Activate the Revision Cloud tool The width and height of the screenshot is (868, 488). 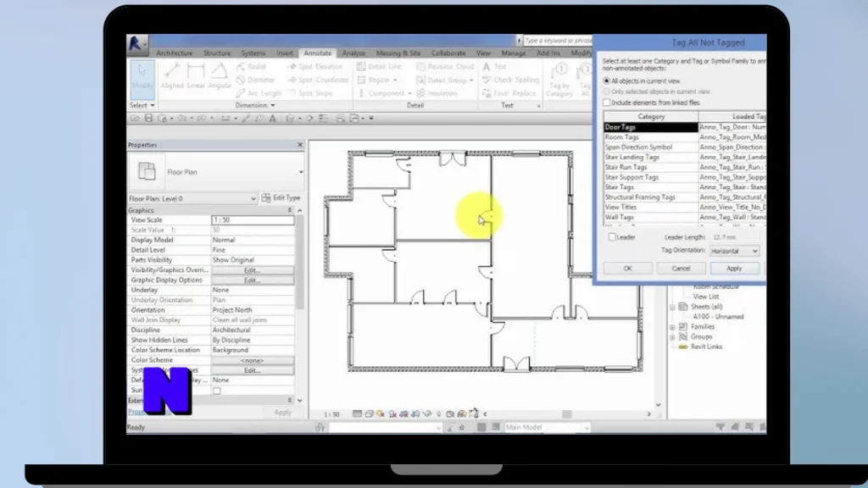[445, 66]
